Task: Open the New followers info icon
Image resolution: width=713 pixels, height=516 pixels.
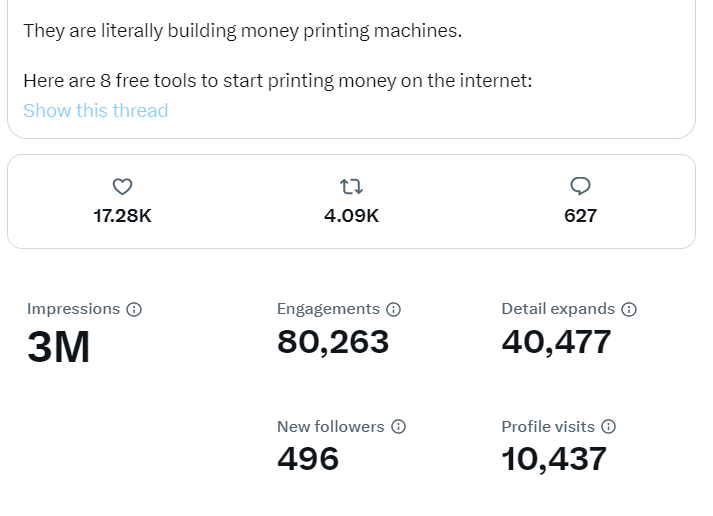Action: click(x=398, y=427)
